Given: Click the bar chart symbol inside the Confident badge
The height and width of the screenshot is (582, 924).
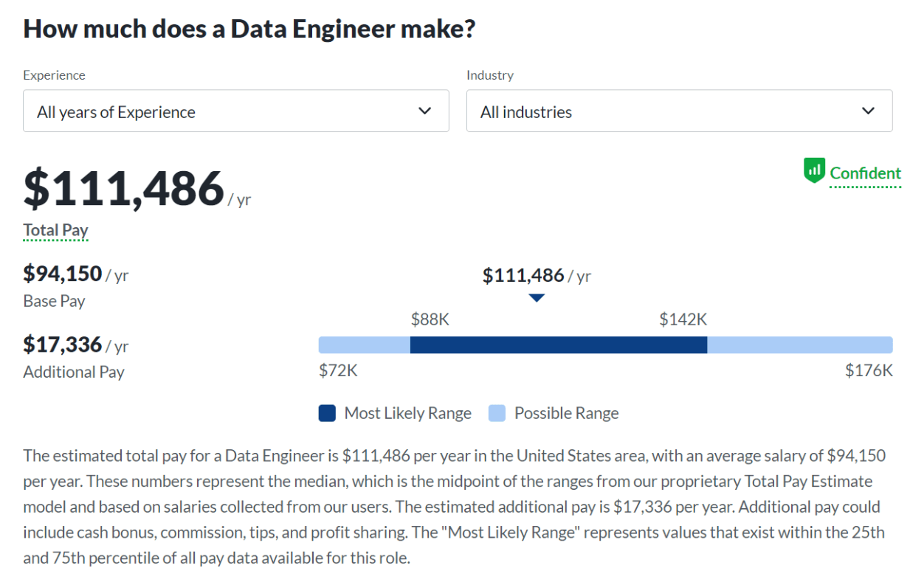Looking at the screenshot, I should click(x=813, y=170).
